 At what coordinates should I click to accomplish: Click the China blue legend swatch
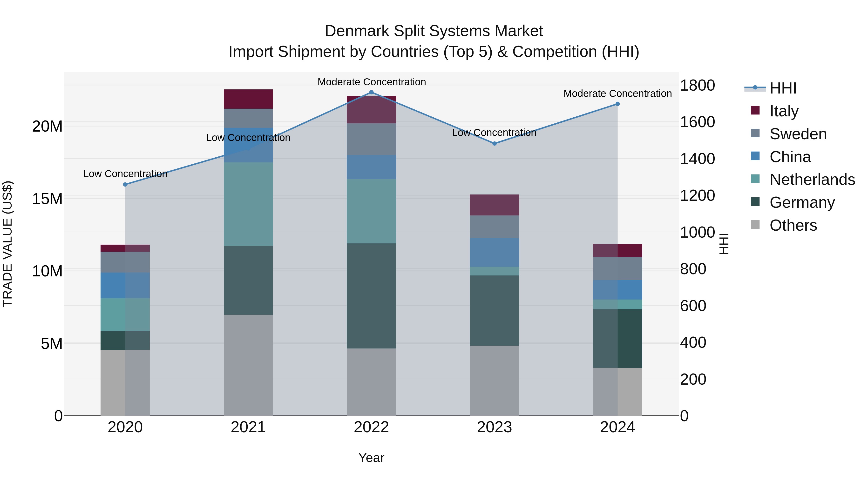tap(755, 156)
